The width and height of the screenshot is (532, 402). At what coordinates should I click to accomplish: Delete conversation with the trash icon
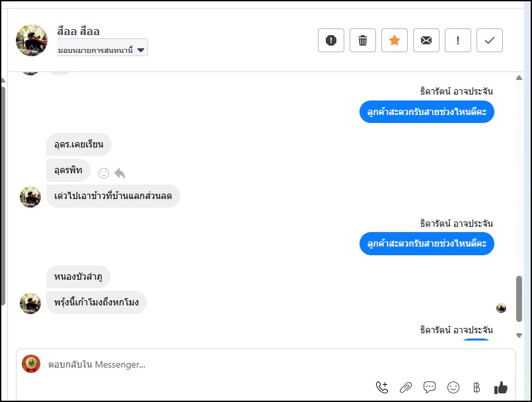[363, 40]
